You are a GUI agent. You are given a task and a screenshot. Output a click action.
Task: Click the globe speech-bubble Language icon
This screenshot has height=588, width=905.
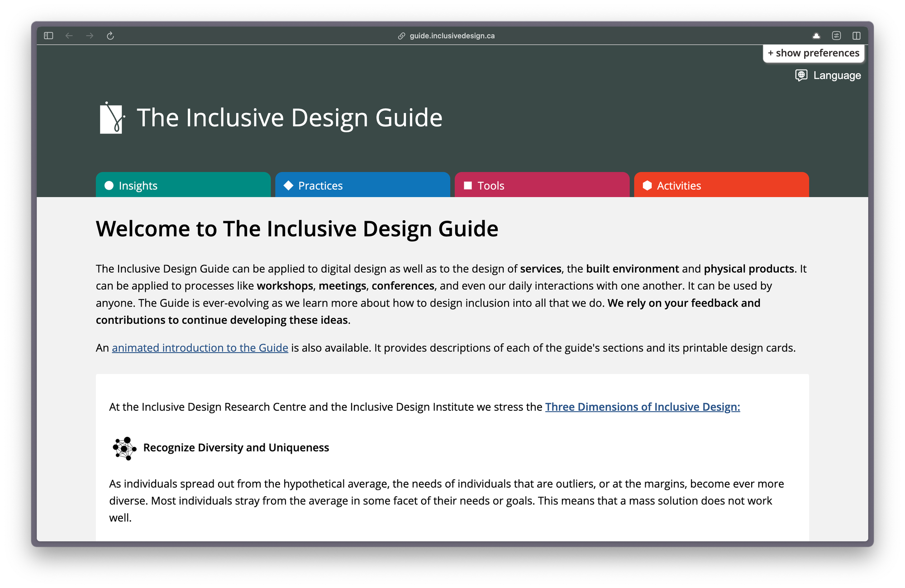[x=801, y=75]
